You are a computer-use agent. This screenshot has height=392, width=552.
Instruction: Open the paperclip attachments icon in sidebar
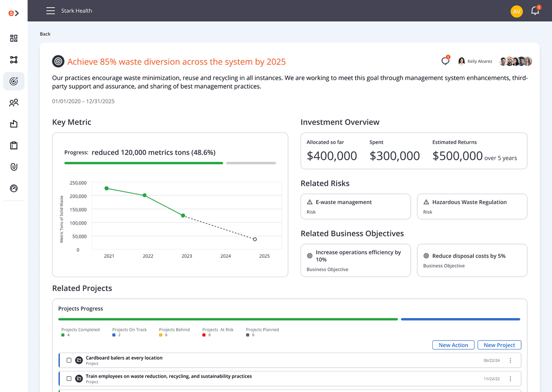(14, 167)
